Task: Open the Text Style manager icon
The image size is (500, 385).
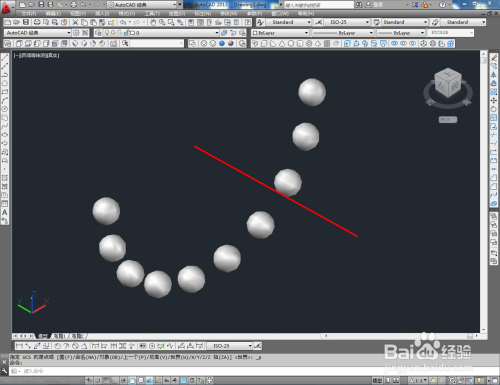Action: [x=260, y=22]
